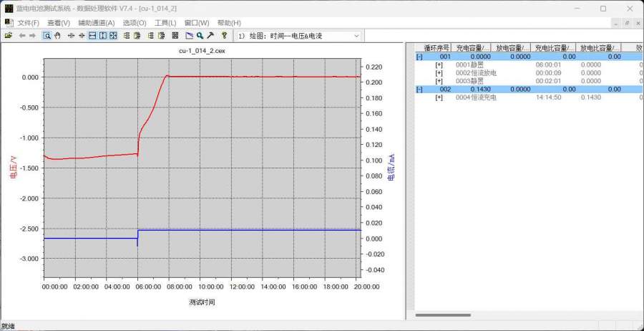Toggle the vertical fit view button

click(103, 35)
